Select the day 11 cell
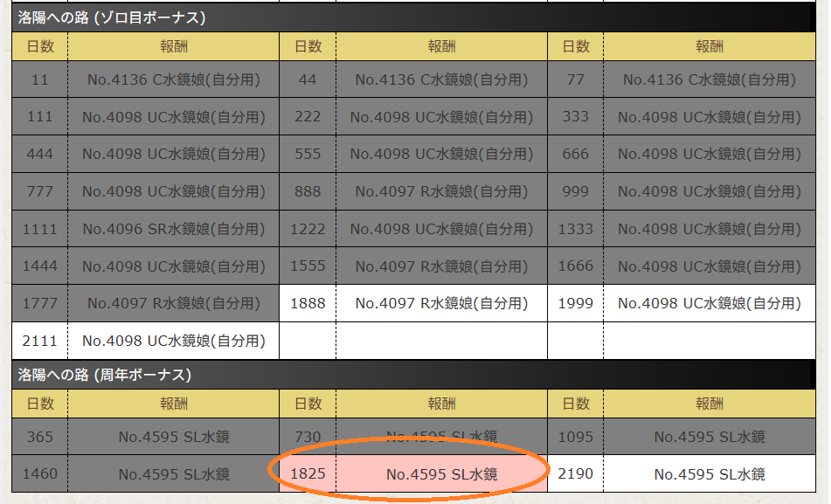 pos(39,79)
